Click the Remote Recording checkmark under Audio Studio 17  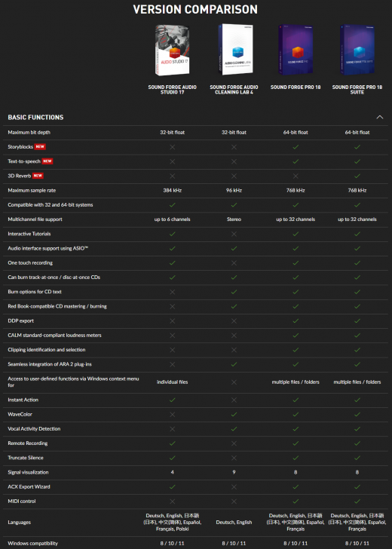pos(172,443)
